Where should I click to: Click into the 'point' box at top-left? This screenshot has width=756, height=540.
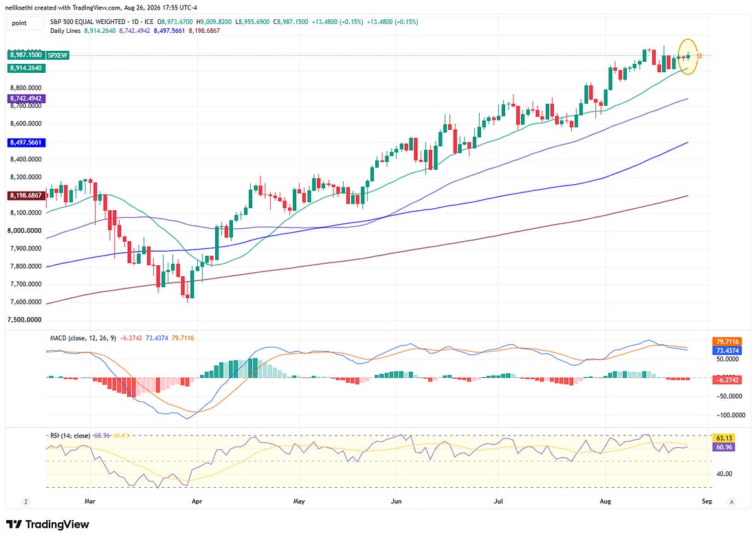pos(25,23)
